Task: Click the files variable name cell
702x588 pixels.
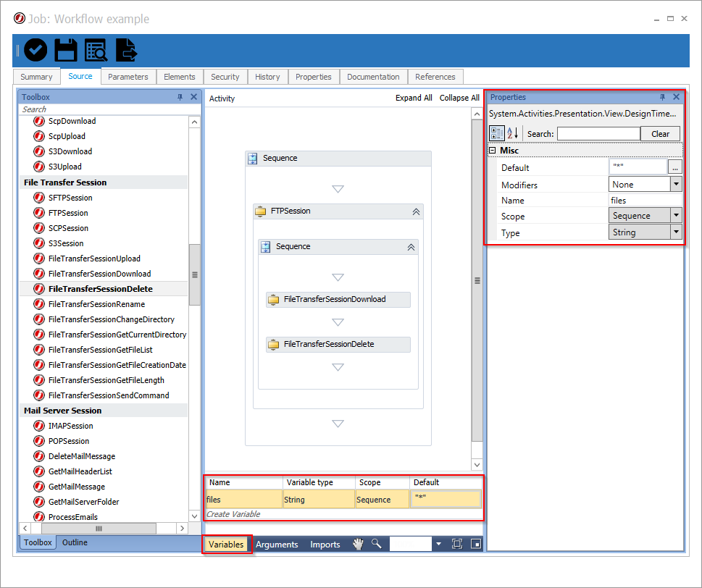Action: (x=243, y=500)
